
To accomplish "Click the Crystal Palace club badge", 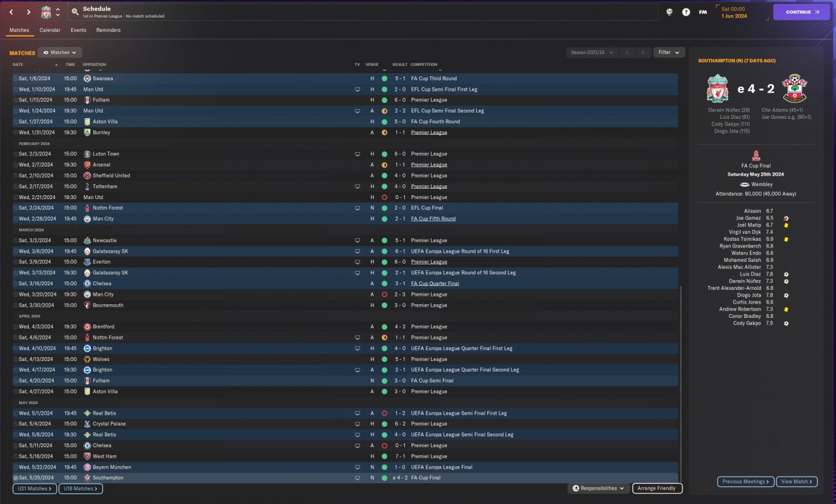I will [87, 424].
